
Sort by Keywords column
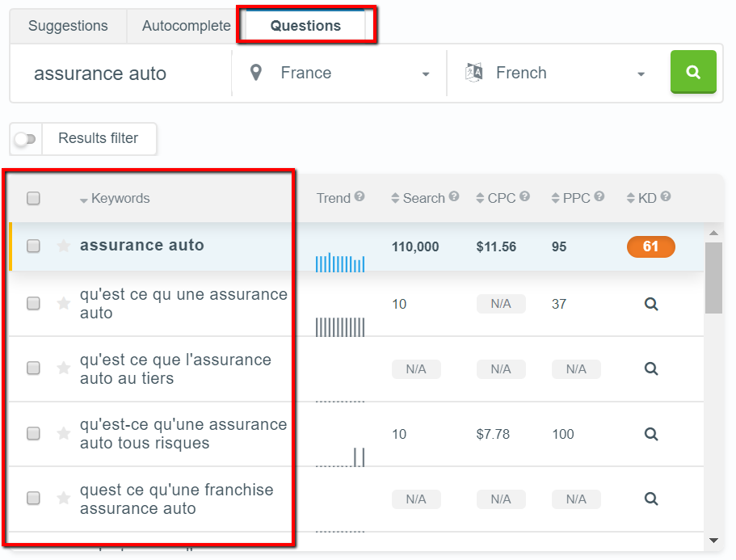coord(115,199)
